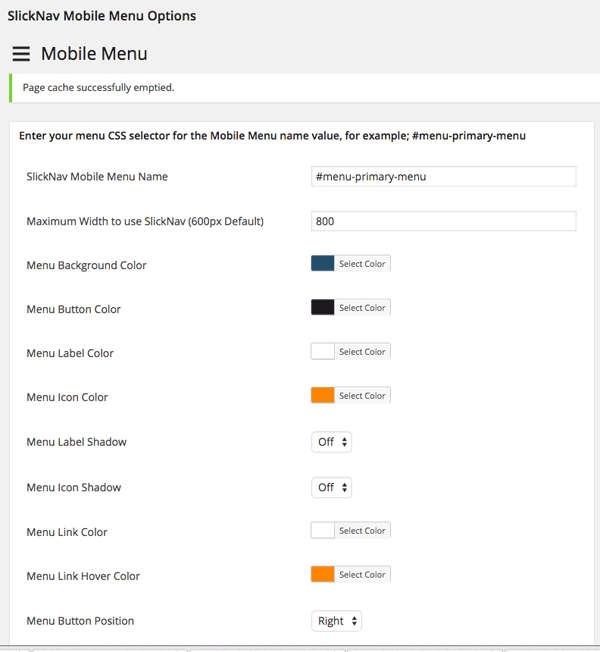Click the Menu Label Color white swatch
600x652 pixels.
(323, 352)
